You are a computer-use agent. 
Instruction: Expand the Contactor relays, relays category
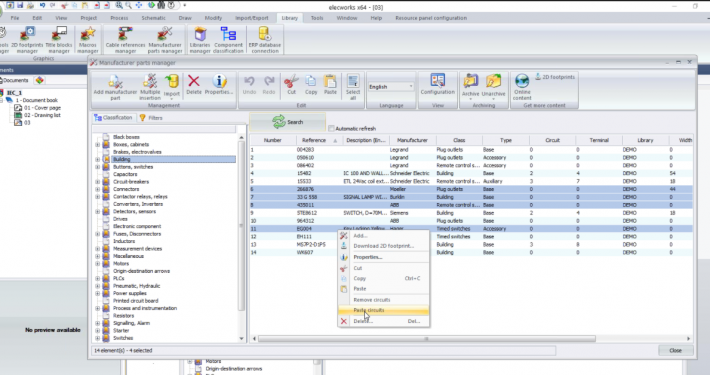[97, 197]
